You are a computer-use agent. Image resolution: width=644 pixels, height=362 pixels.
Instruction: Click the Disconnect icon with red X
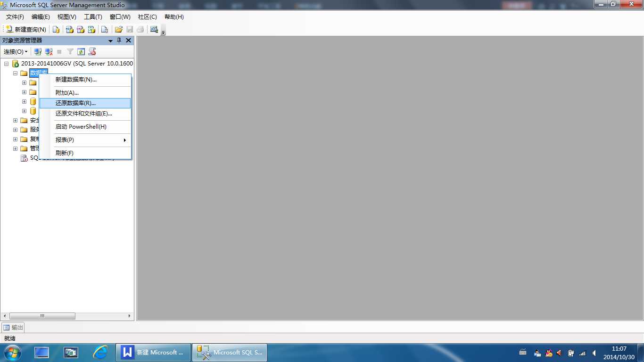pyautogui.click(x=49, y=51)
